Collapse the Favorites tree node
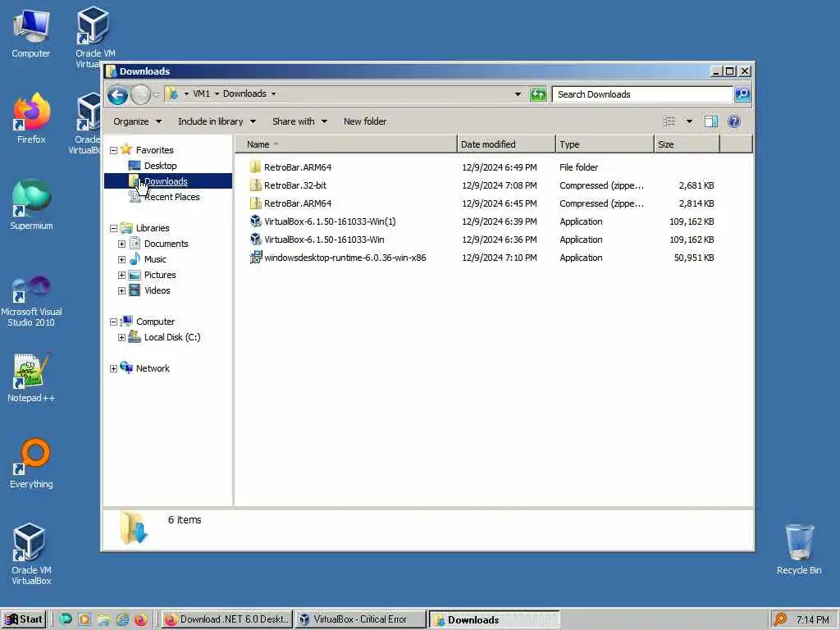 [x=113, y=151]
